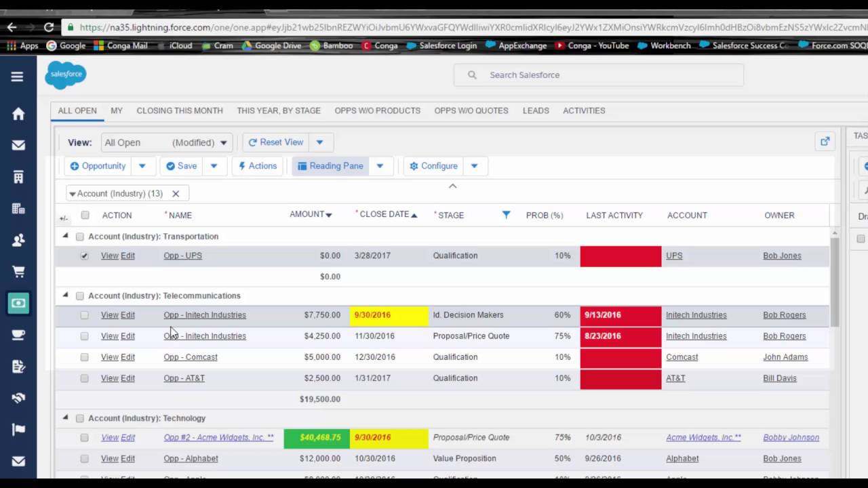Open Conga - YouTube bookmark
The image size is (868, 488).
click(592, 45)
